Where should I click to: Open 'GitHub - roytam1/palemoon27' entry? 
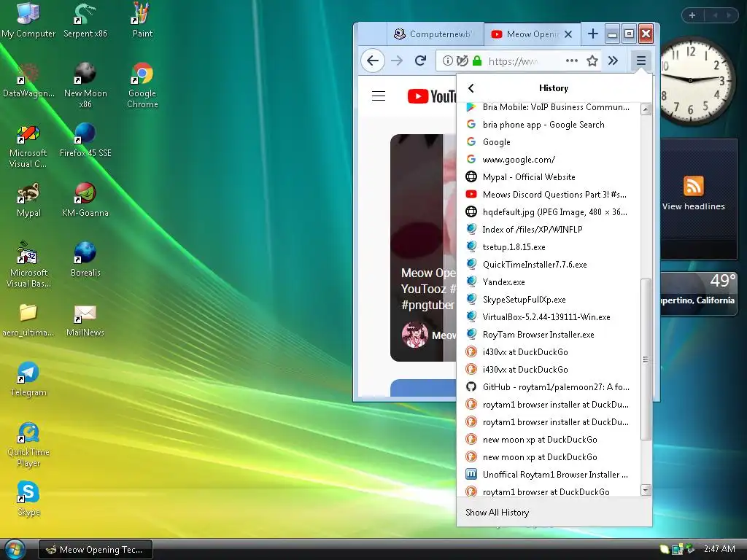tap(549, 386)
